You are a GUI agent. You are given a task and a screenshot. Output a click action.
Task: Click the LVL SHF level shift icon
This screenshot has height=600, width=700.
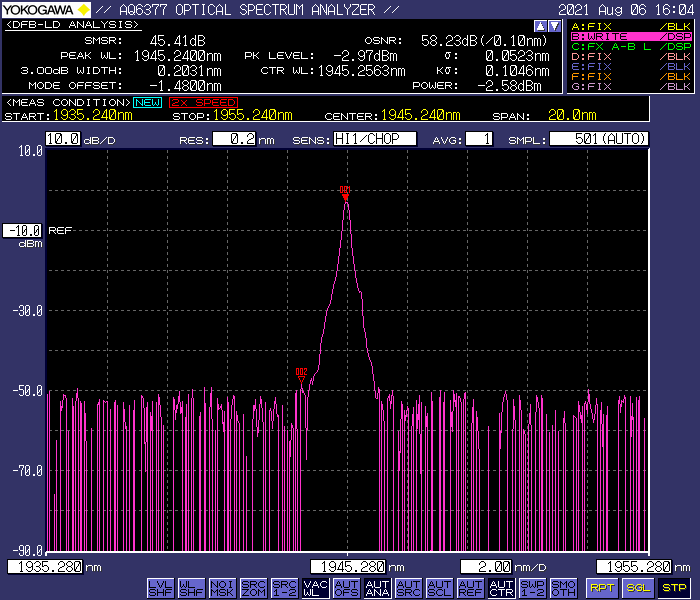pyautogui.click(x=160, y=588)
